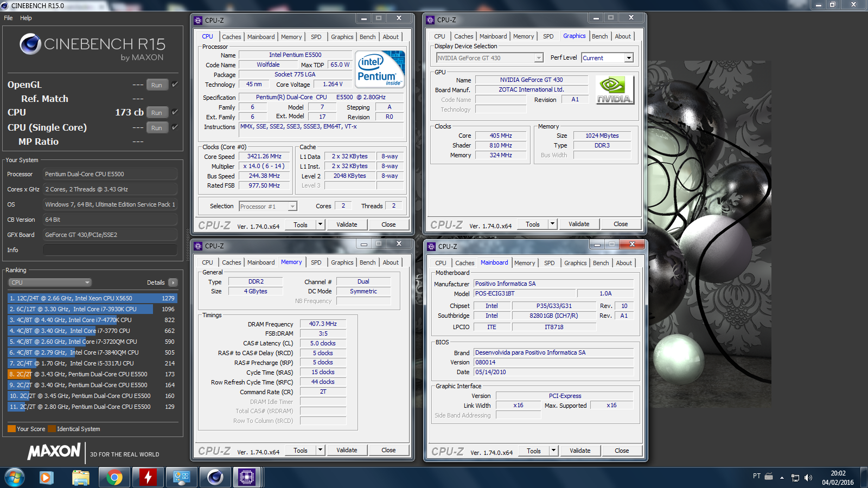Run the CPU benchmark
Viewport: 868px width, 488px height.
157,112
